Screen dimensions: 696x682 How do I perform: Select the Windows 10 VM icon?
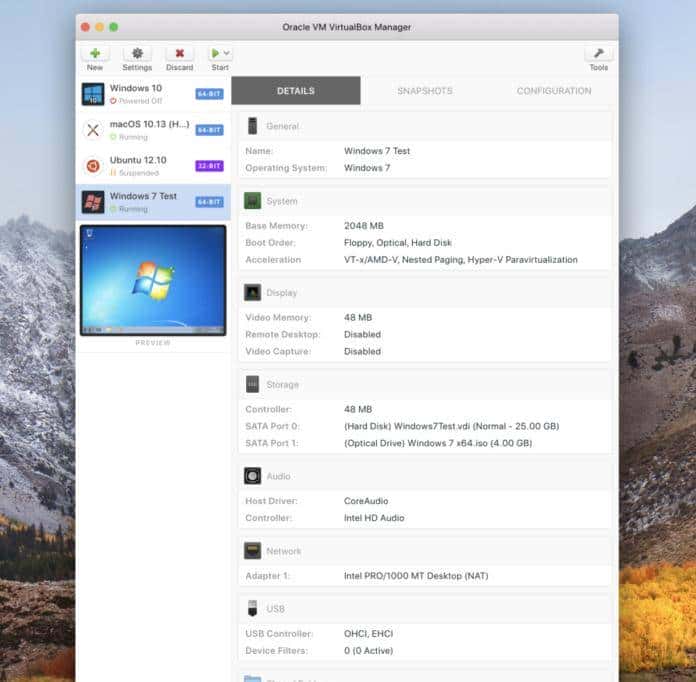[x=93, y=94]
